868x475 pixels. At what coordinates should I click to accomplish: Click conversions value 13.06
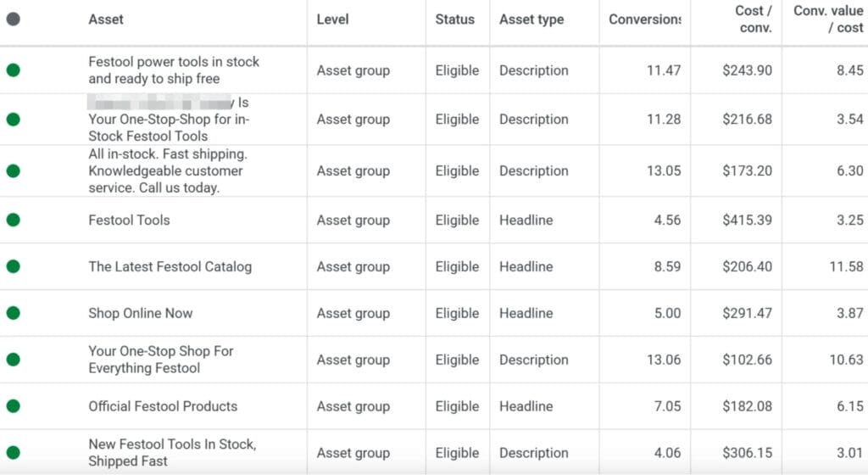[x=664, y=360]
